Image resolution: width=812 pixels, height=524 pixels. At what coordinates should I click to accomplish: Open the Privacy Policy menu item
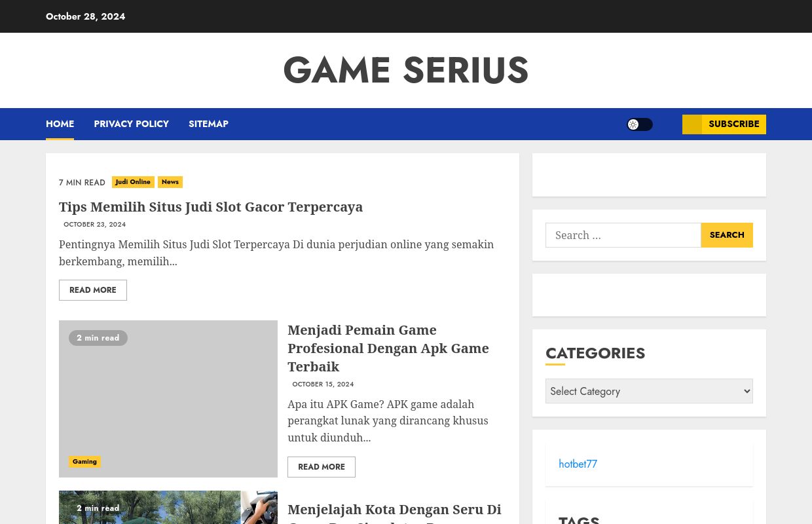pos(131,124)
